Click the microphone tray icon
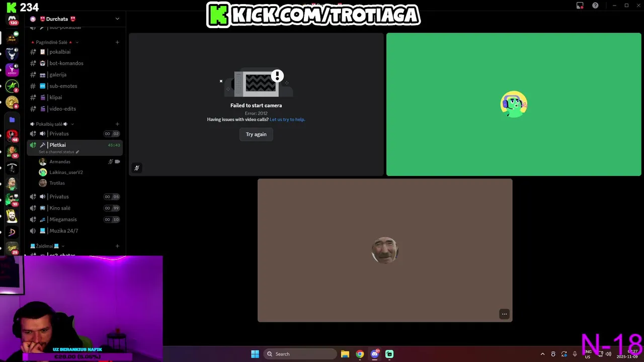This screenshot has height=362, width=644. click(575, 354)
